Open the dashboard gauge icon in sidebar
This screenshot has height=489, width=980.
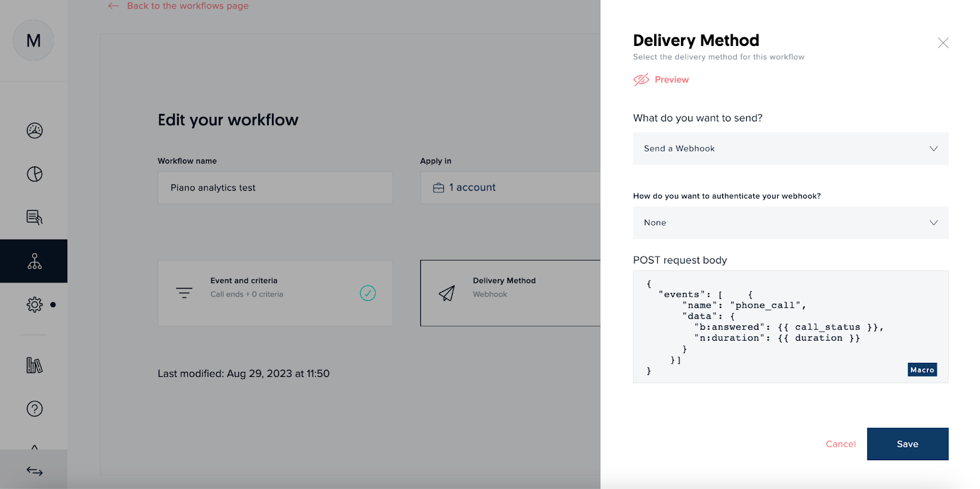click(x=34, y=131)
